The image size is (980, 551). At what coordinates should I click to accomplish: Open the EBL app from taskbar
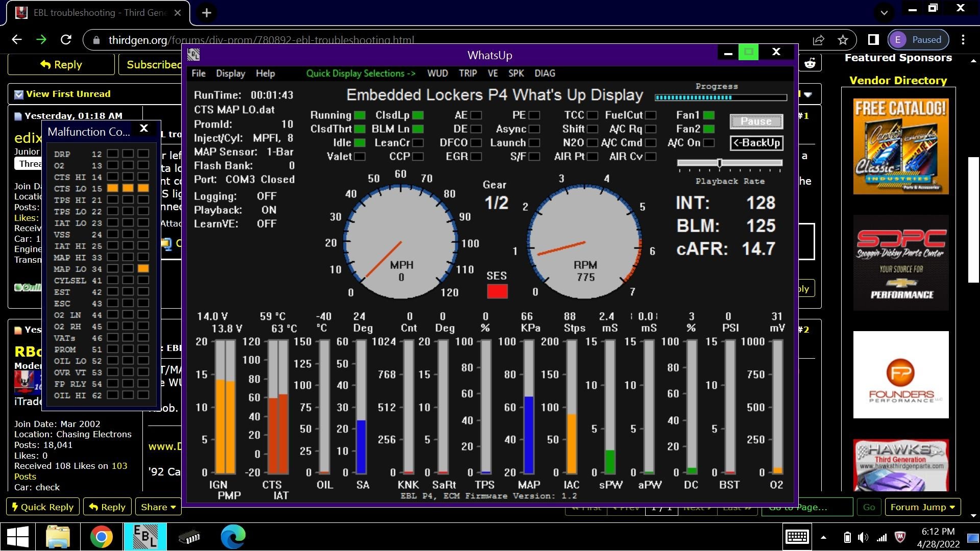[145, 537]
